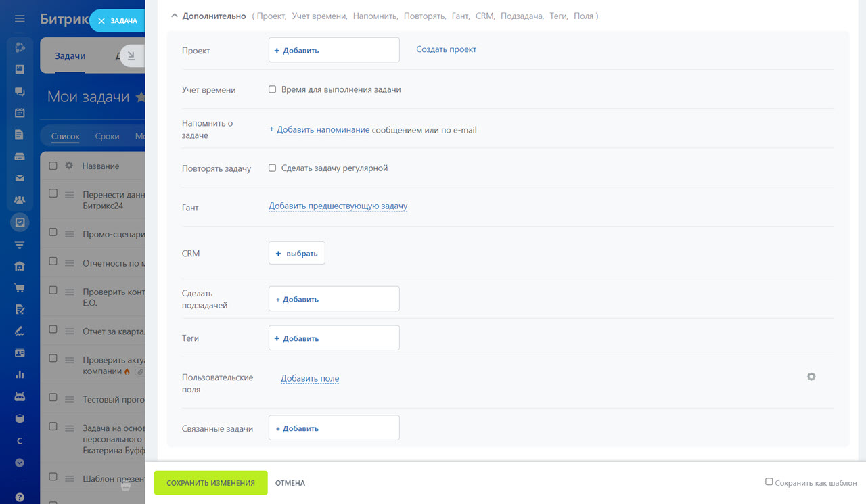
Task: Open the bar chart analytics sidebar icon
Action: tap(20, 375)
